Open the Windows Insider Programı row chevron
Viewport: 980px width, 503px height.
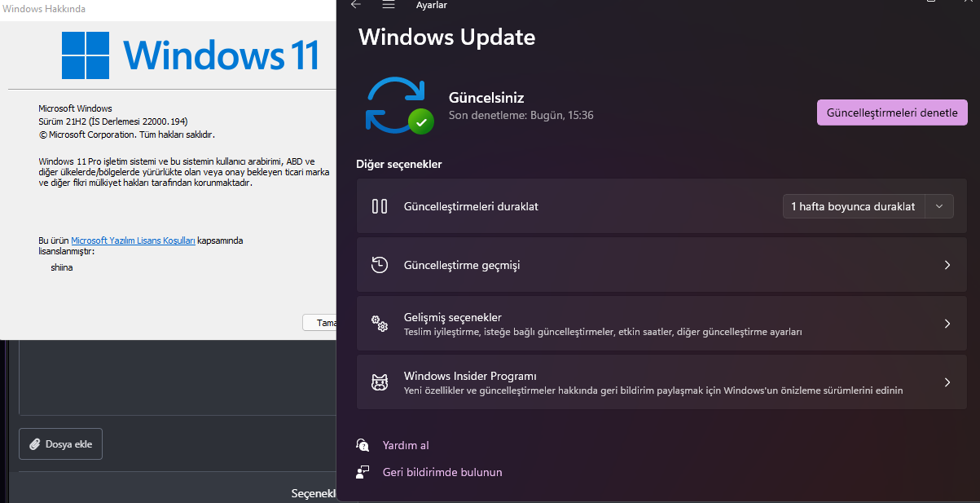947,382
